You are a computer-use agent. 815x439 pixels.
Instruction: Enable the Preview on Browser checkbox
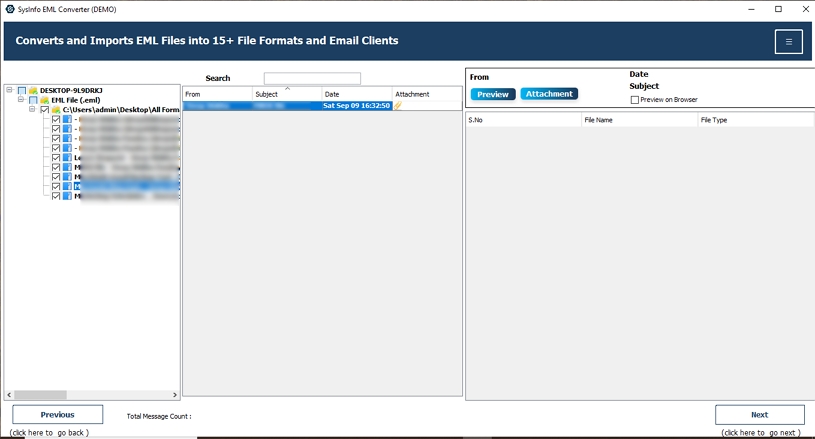635,100
